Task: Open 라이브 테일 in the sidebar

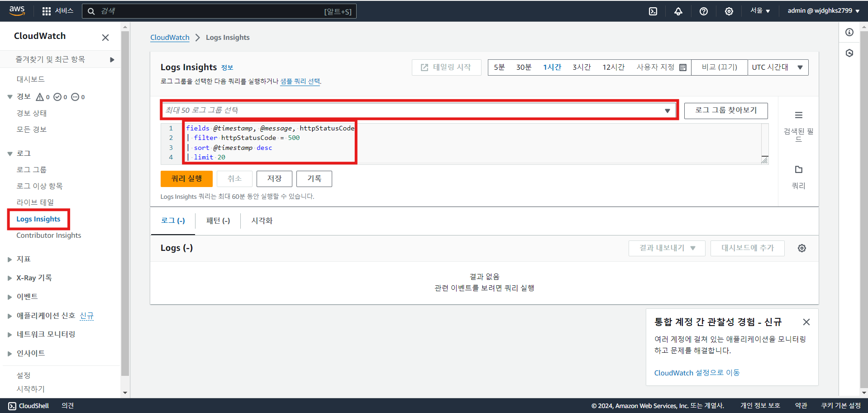Action: point(35,202)
